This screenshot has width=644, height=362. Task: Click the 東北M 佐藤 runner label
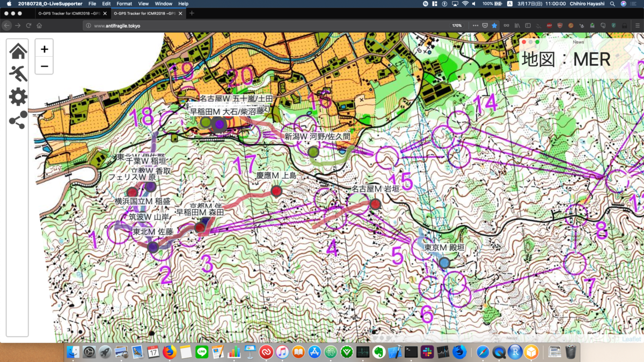click(x=153, y=232)
